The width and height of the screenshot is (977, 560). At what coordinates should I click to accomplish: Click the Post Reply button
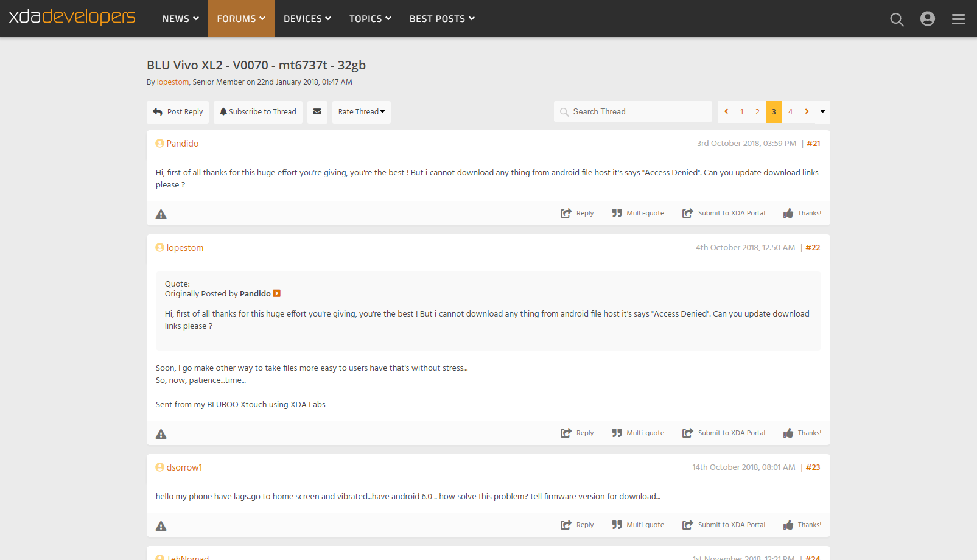click(x=177, y=112)
